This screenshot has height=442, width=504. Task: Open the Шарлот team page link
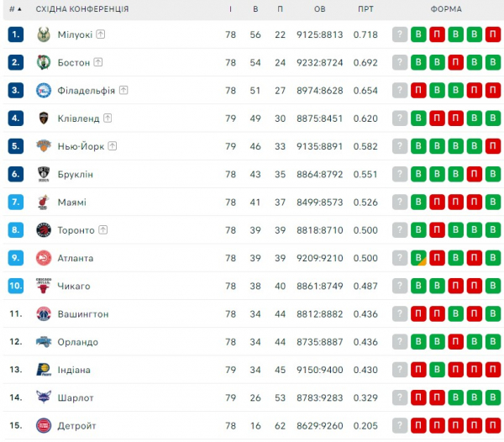76,397
